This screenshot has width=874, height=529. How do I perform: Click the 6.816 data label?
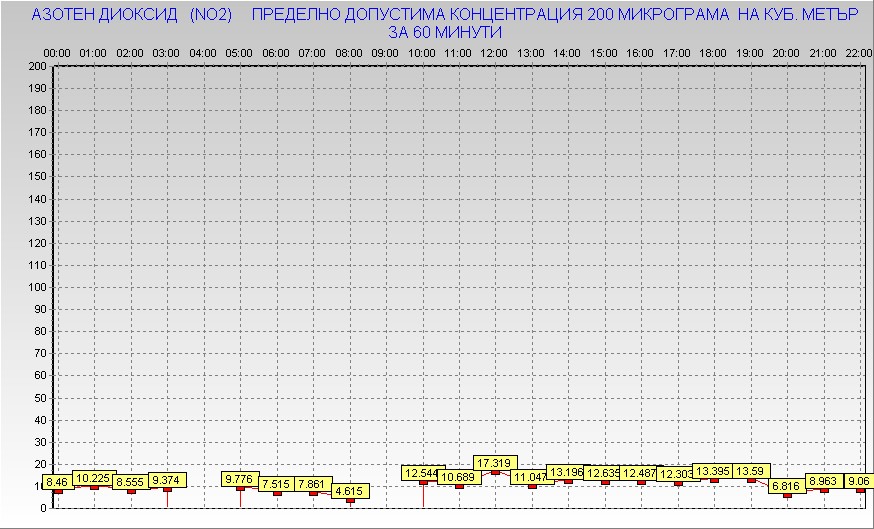tap(786, 486)
